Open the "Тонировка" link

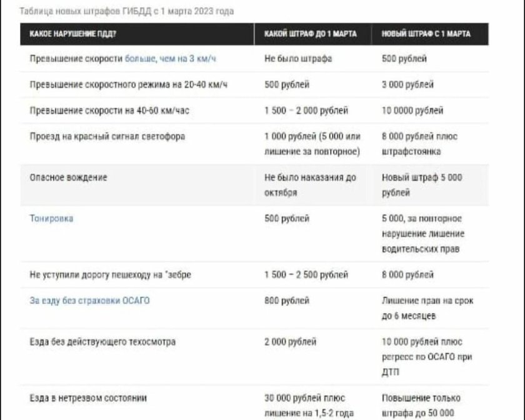point(51,219)
